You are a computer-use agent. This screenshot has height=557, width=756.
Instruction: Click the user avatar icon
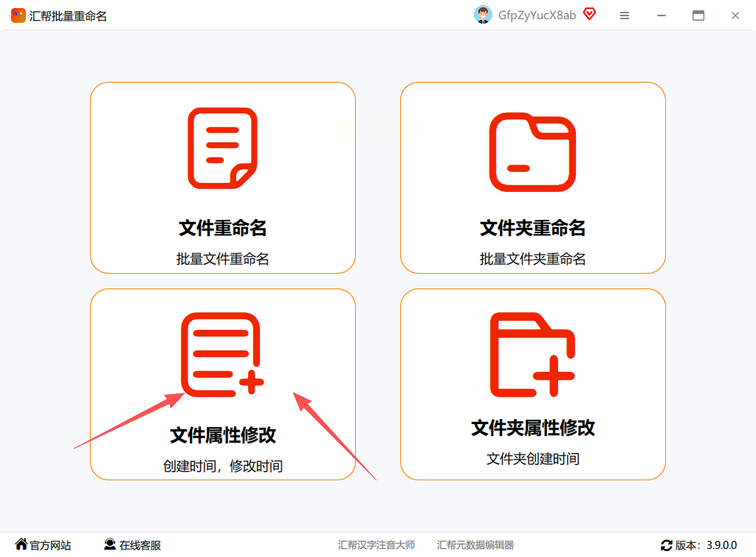483,15
